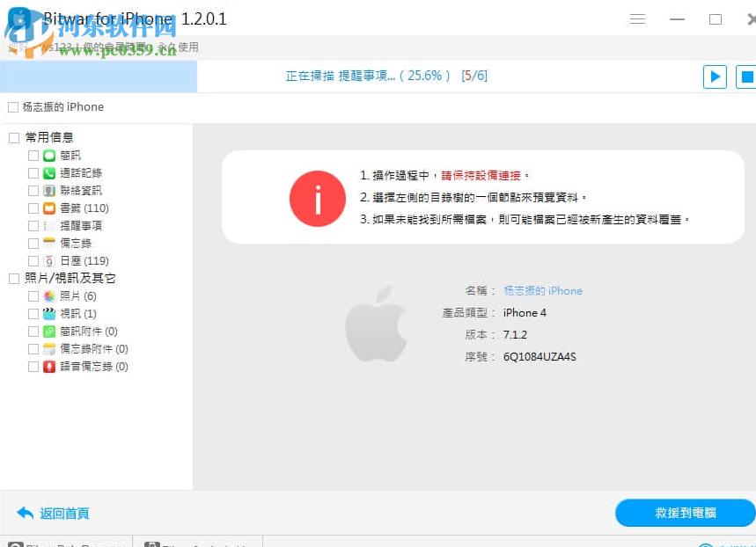Viewport: 756px width, 547px height.
Task: Open the 聯絡資訊 contacts icon
Action: point(48,190)
